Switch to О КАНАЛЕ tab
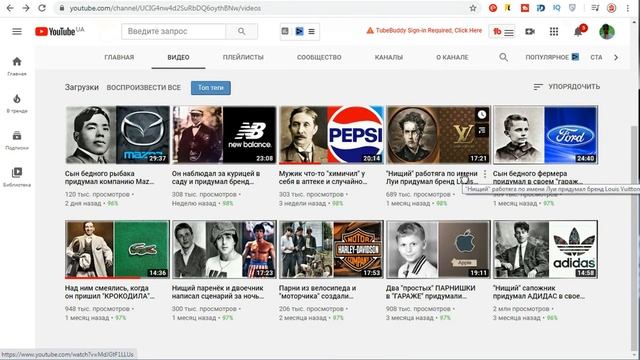The width and height of the screenshot is (640, 360). click(x=452, y=57)
